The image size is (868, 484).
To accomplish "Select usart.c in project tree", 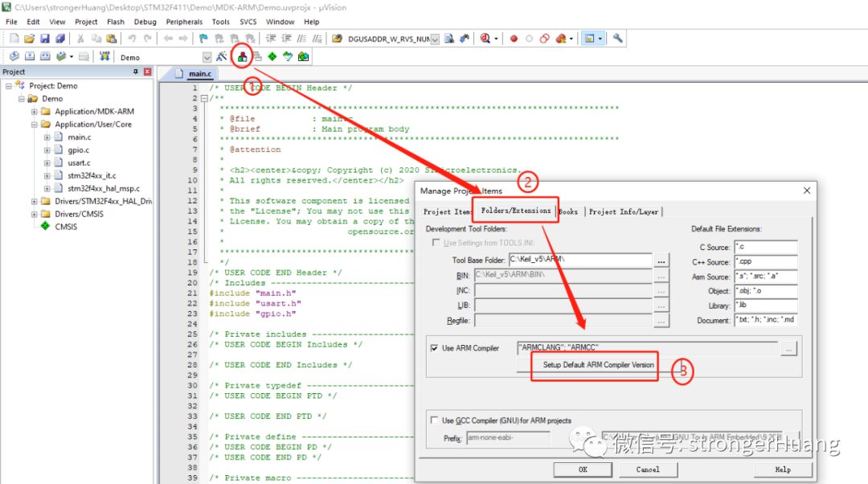I will coord(79,163).
